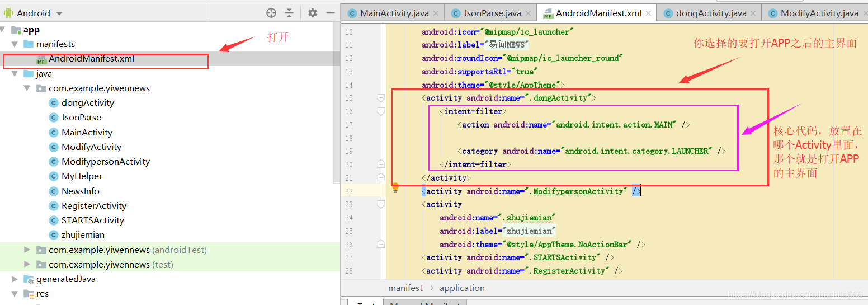This screenshot has height=305, width=868.
Task: Fold the intent-filter block in gutter
Action: click(x=381, y=111)
